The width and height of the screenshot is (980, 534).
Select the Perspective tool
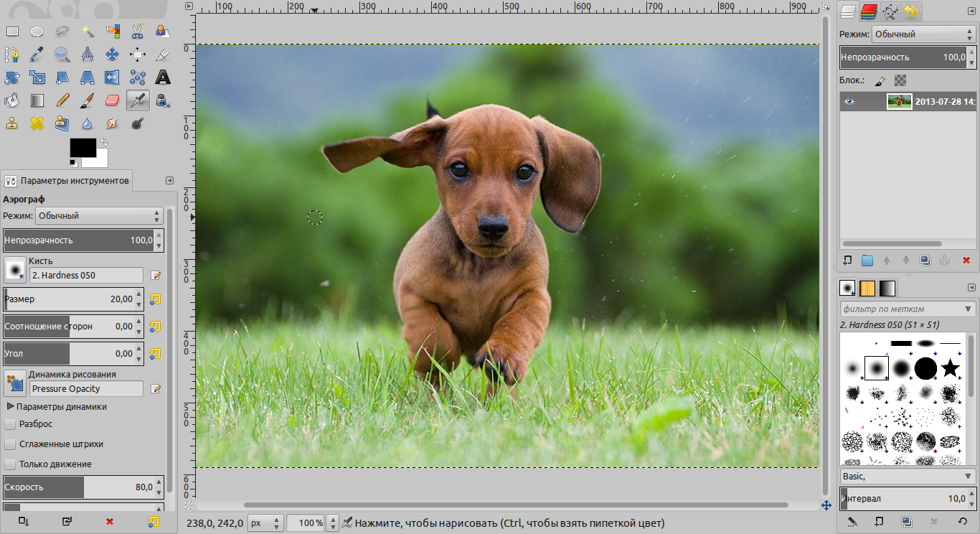(x=88, y=77)
